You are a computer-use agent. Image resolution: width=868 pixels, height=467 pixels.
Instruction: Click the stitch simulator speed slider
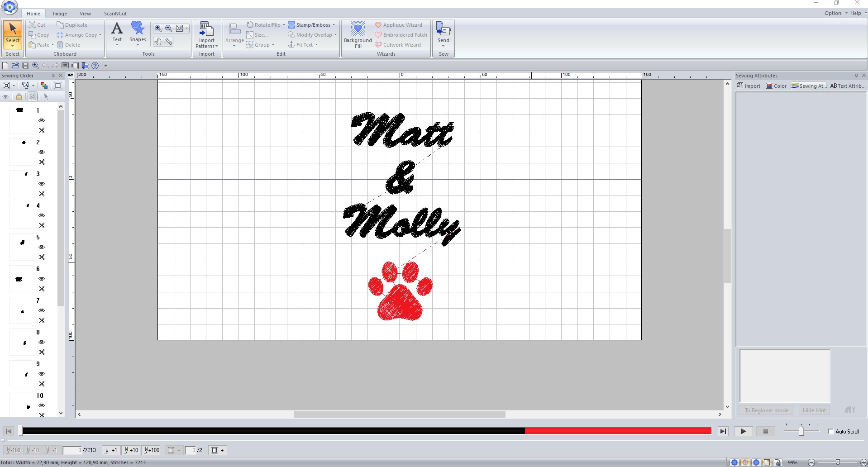(x=801, y=431)
